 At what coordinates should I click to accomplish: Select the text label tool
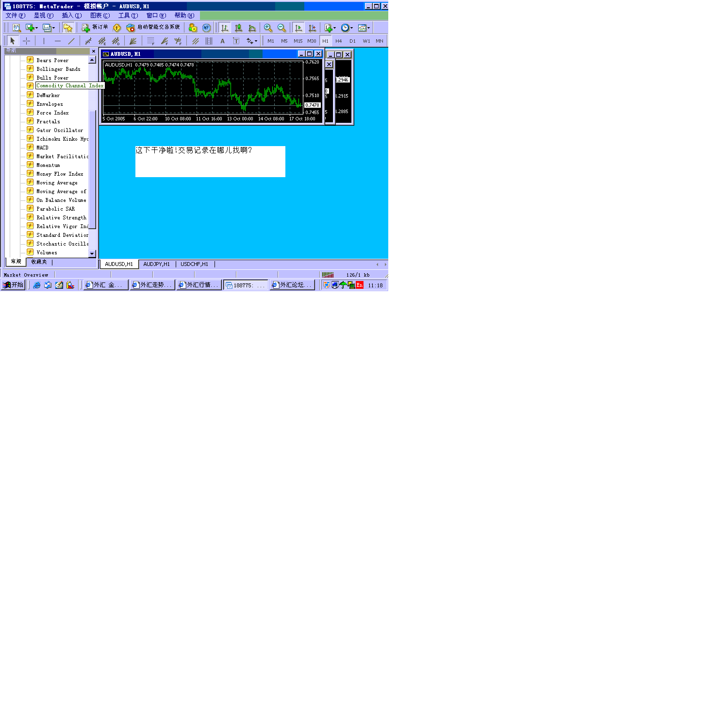(x=236, y=41)
